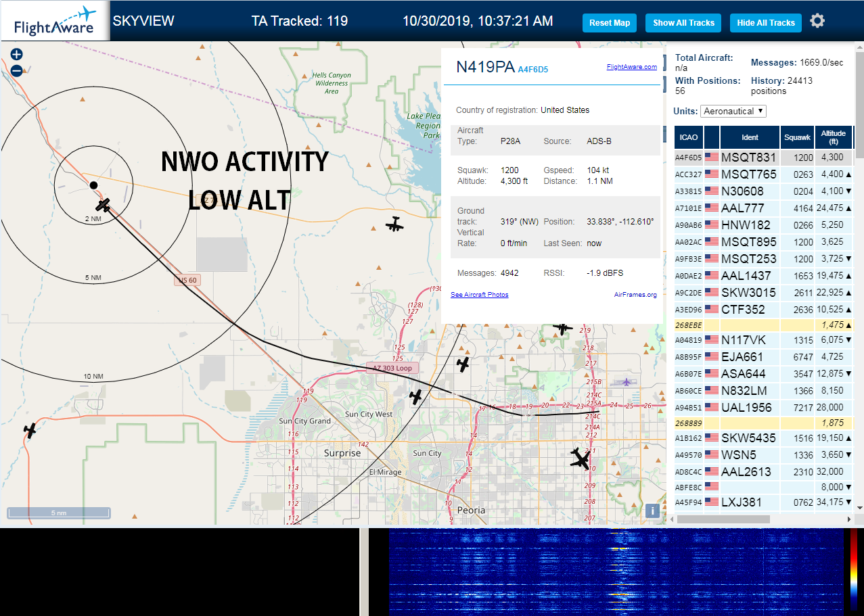This screenshot has height=616, width=864.
Task: Select the HNW182 aircraft row
Action: 765,225
